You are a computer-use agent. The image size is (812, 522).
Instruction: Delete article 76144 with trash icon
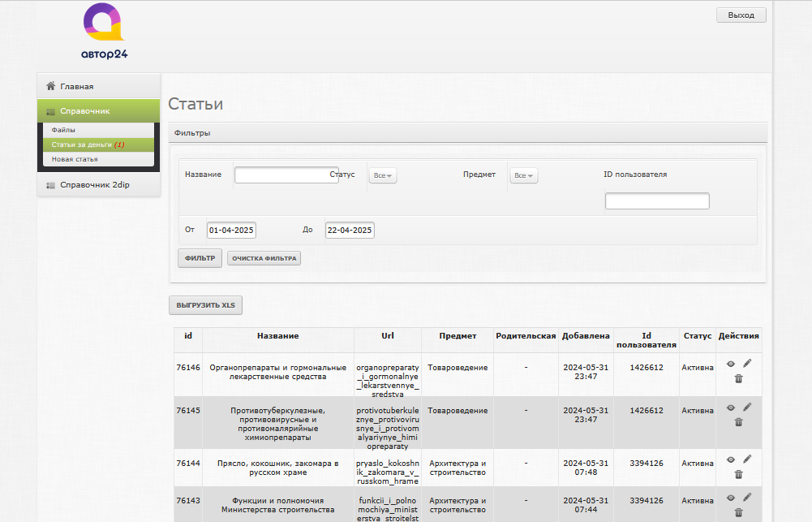click(738, 474)
